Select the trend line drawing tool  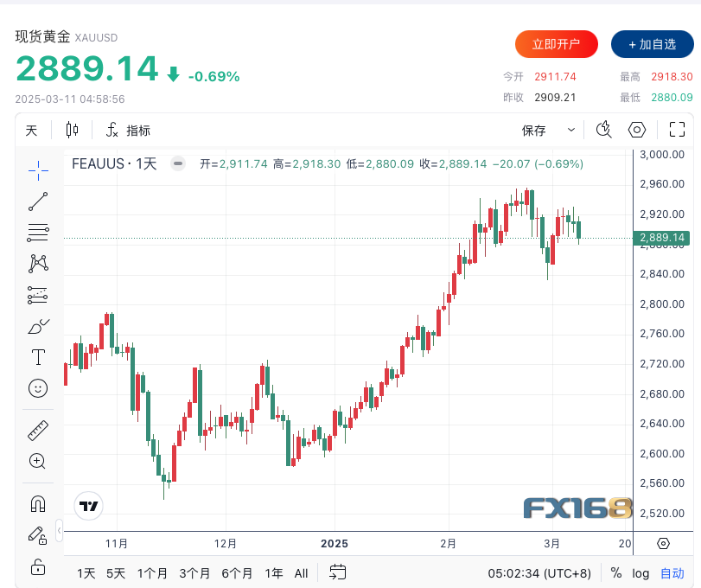(38, 201)
